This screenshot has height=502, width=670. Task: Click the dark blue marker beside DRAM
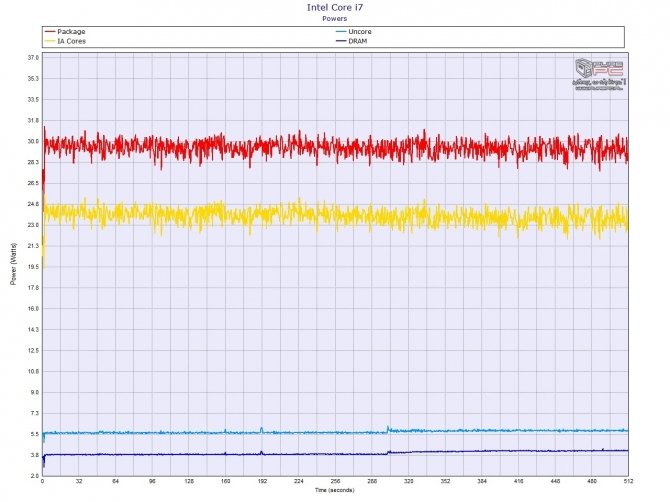pyautogui.click(x=341, y=41)
